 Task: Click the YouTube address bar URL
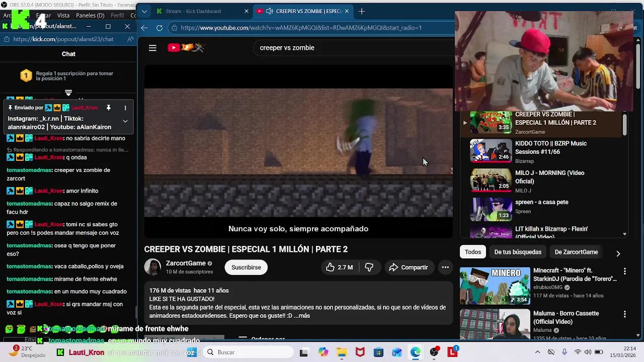click(x=301, y=28)
